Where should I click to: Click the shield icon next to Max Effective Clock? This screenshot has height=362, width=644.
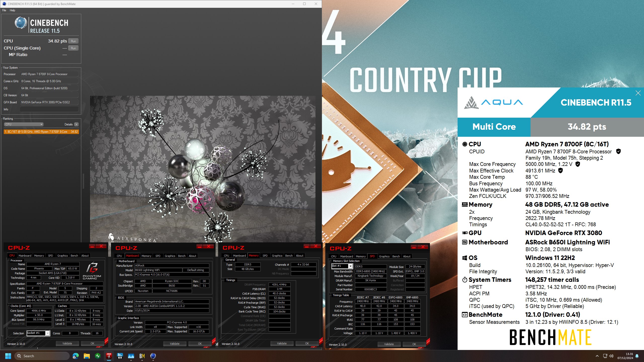[x=560, y=170]
